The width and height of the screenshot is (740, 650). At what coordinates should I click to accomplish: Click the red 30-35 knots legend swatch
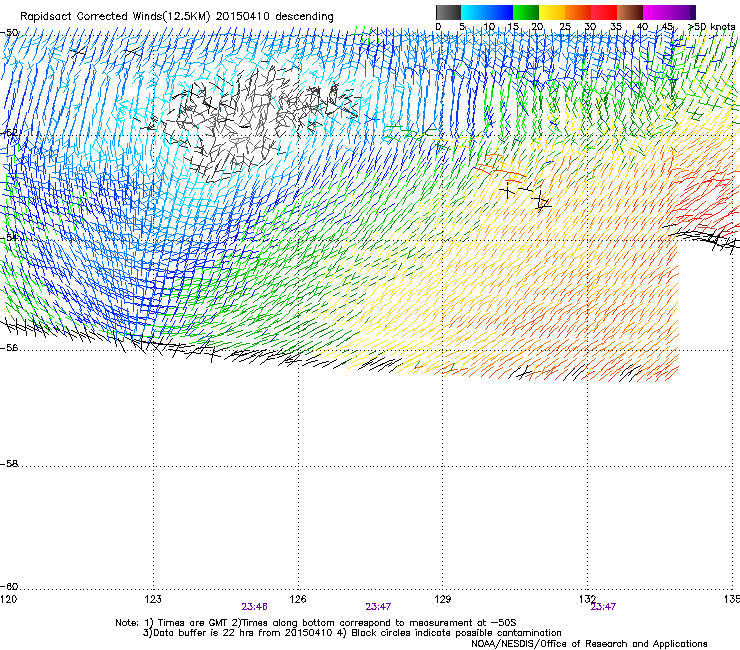604,12
